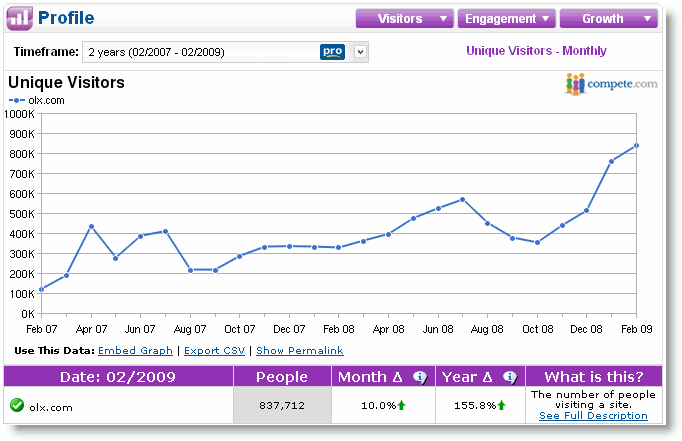This screenshot has width=682, height=441.
Task: Expand the Timeframe dropdown arrow
Action: click(360, 52)
